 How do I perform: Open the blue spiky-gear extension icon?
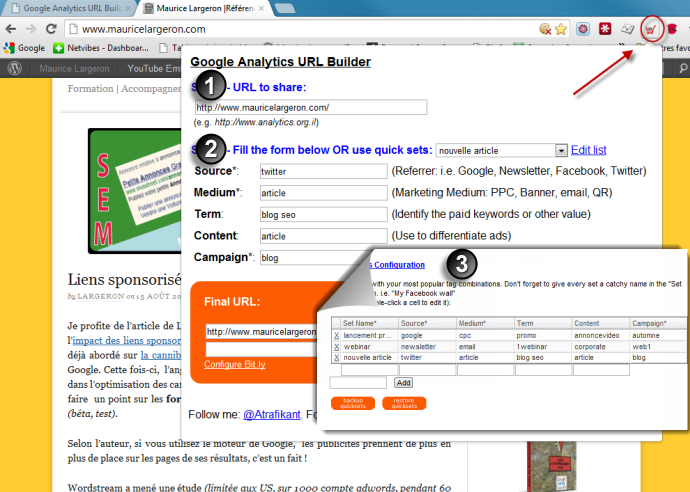click(x=583, y=29)
